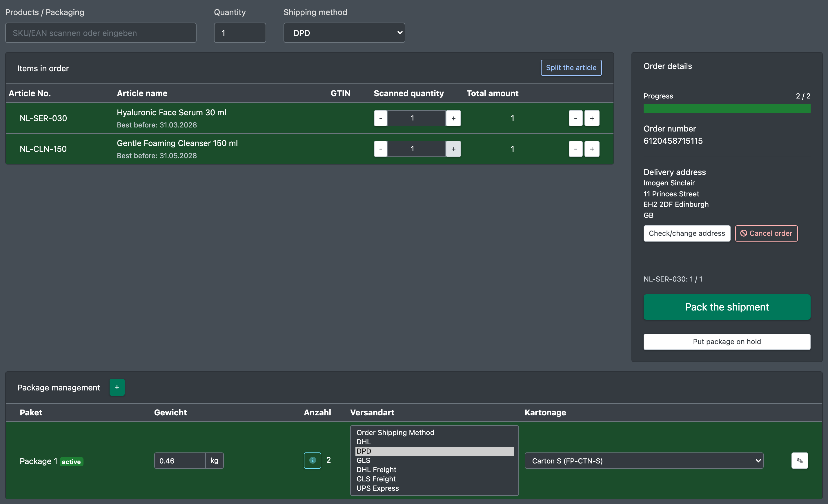Image resolution: width=828 pixels, height=504 pixels.
Task: Select DHL in the Versandart list
Action: (434, 442)
